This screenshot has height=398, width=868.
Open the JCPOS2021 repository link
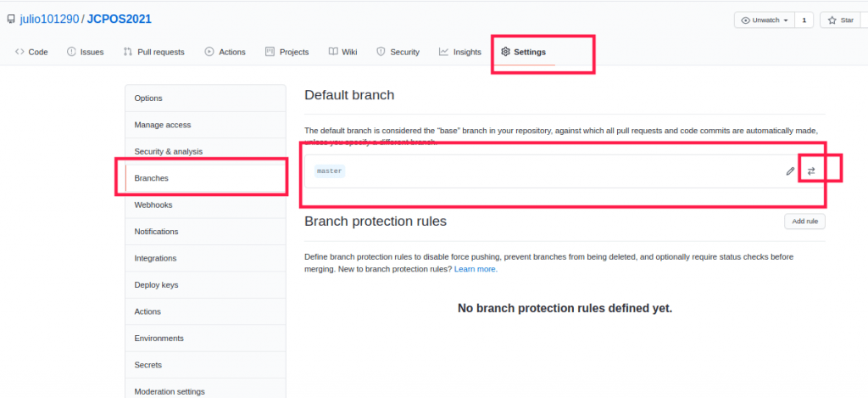120,19
